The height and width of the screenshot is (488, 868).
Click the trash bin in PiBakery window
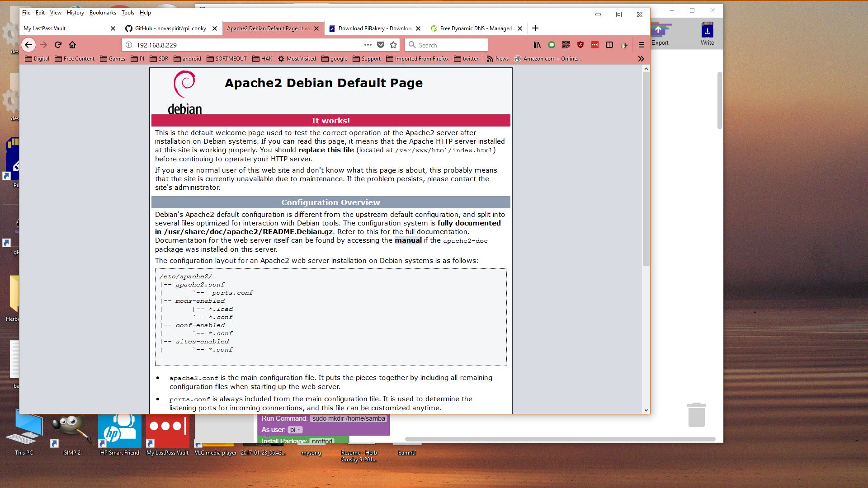click(697, 414)
